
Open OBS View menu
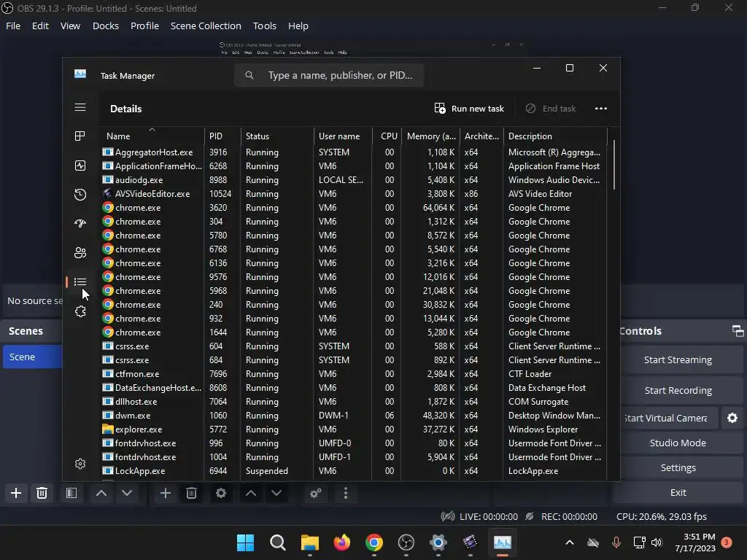coord(70,26)
